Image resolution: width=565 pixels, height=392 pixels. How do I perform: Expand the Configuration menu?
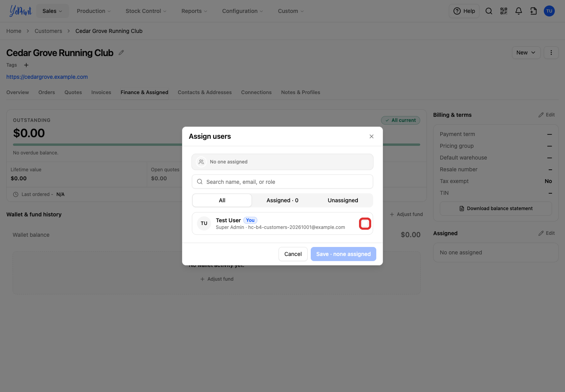pyautogui.click(x=242, y=11)
